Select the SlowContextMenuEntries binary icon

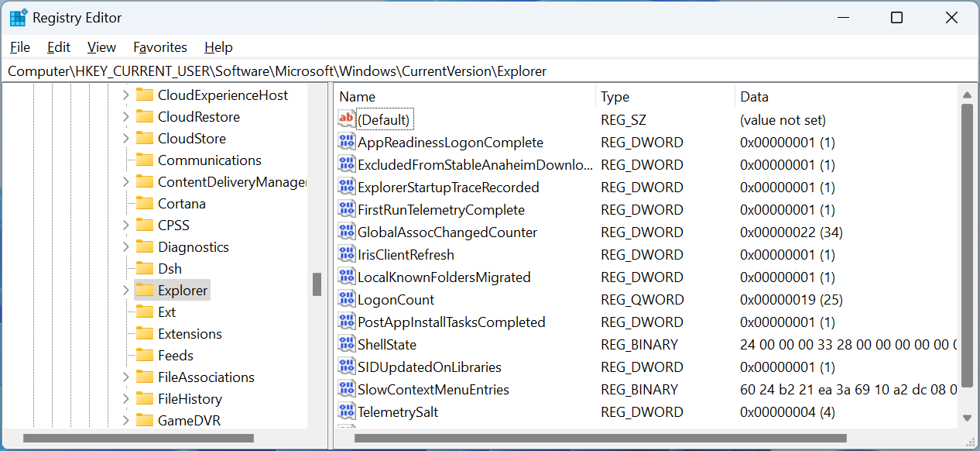[x=346, y=389]
